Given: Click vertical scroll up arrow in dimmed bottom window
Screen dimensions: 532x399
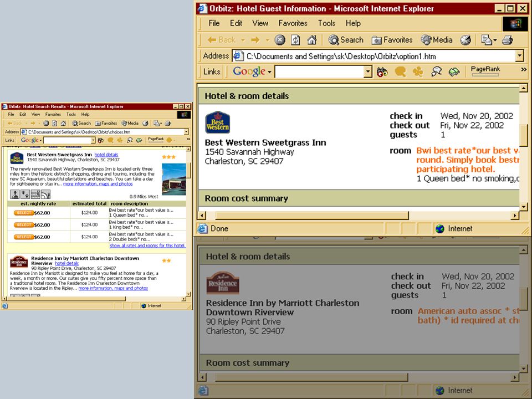Looking at the screenshot, I should [524, 250].
